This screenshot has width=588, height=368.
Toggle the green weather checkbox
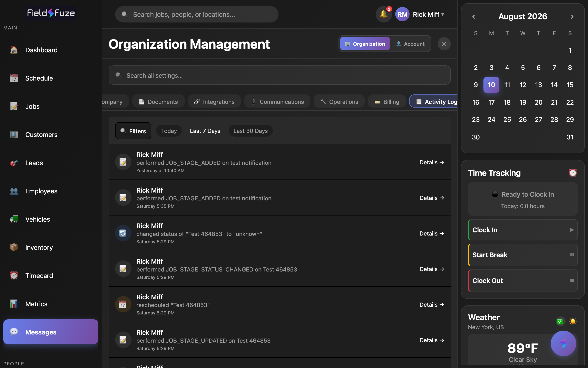560,322
